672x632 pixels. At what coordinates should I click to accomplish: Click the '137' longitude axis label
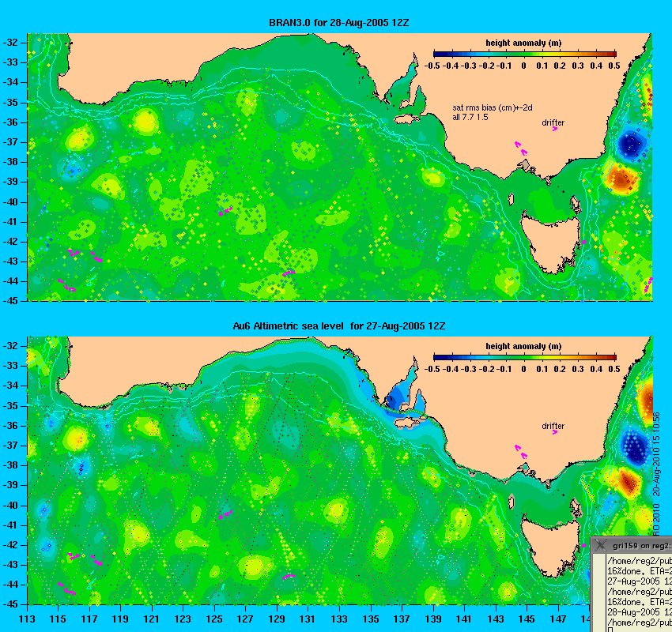(x=402, y=619)
